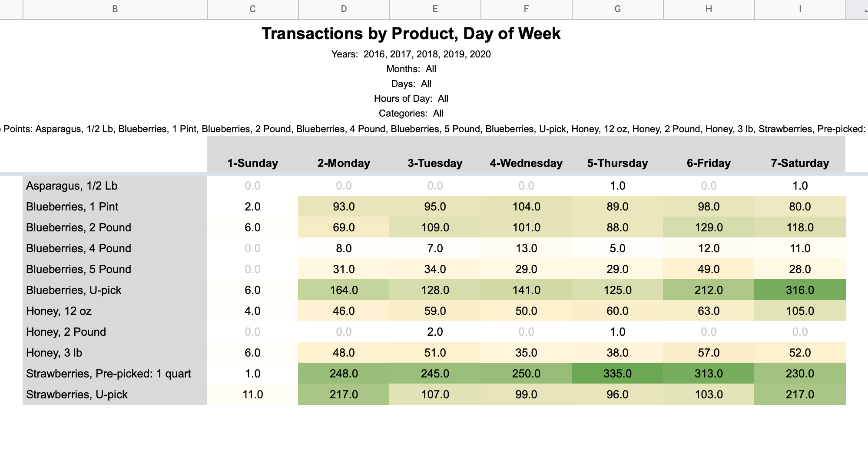Click the 1-Sunday column heading cell

[x=252, y=163]
